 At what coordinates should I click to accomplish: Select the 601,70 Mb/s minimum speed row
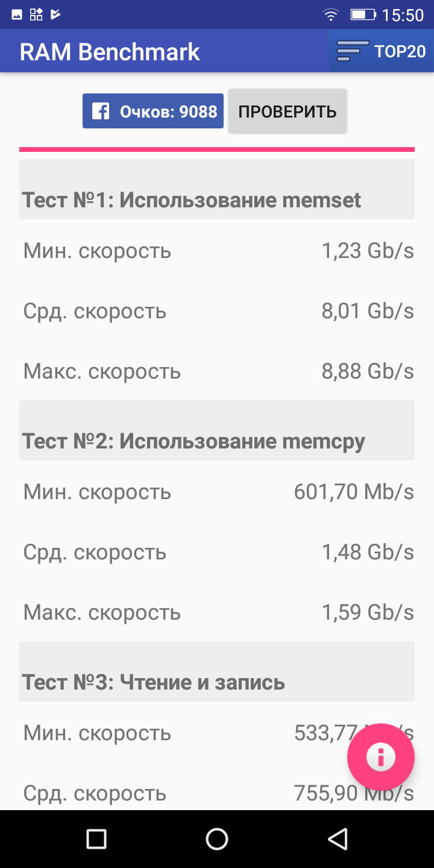pos(217,492)
